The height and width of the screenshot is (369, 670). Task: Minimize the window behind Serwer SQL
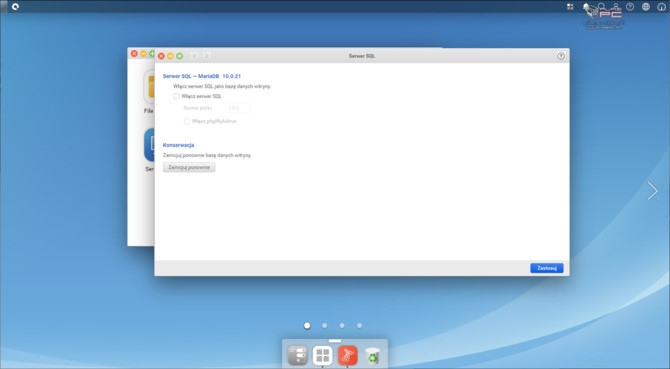[143, 53]
